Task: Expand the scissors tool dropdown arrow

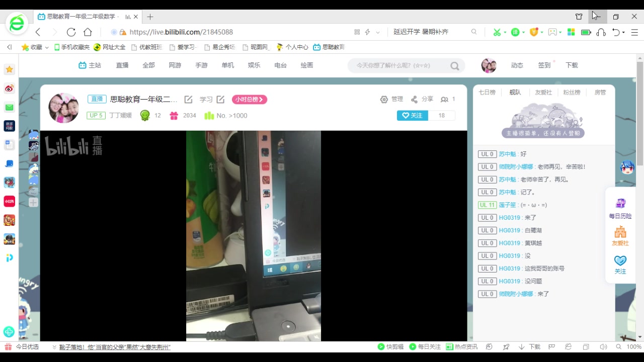Action: (x=505, y=32)
